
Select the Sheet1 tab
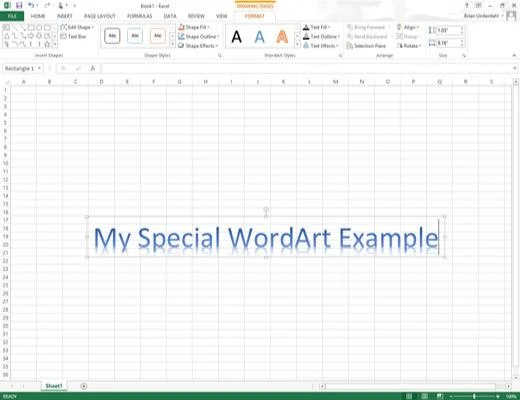point(54,386)
